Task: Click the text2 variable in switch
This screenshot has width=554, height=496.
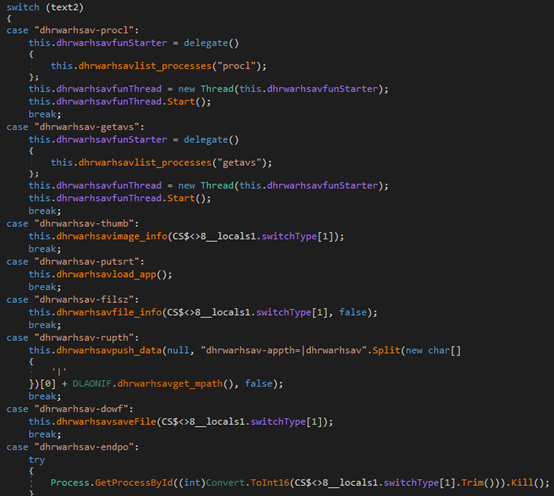Action: (65, 7)
